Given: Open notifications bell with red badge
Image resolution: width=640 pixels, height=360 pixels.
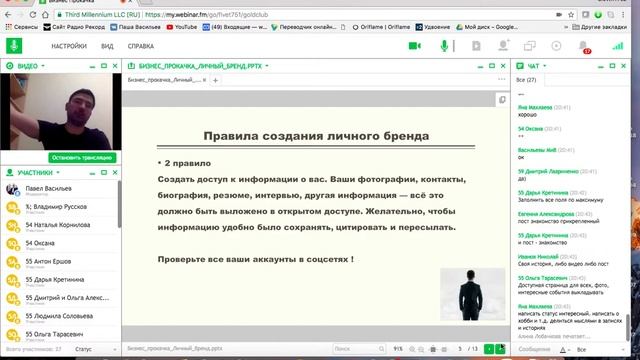Looking at the screenshot, I should (x=584, y=47).
